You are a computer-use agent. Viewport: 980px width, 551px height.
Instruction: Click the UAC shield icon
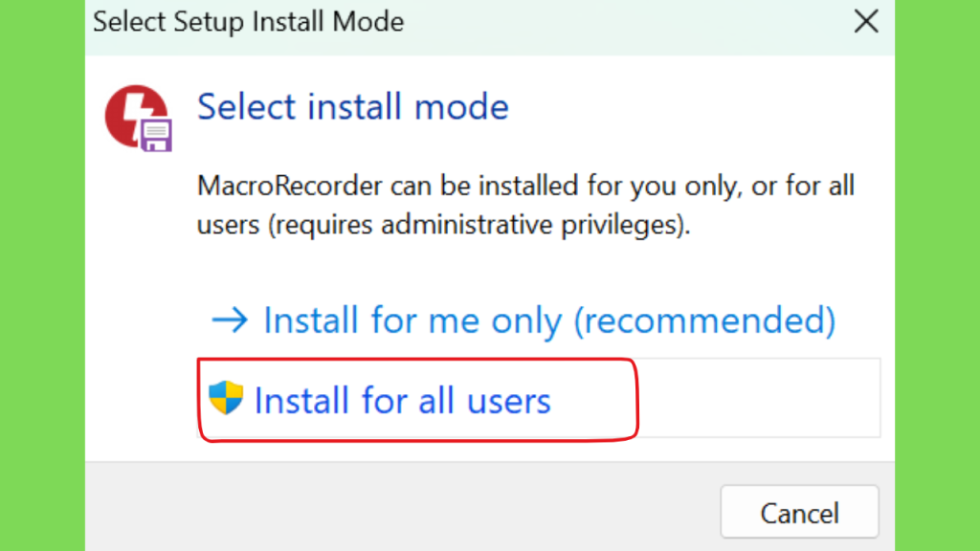click(226, 397)
